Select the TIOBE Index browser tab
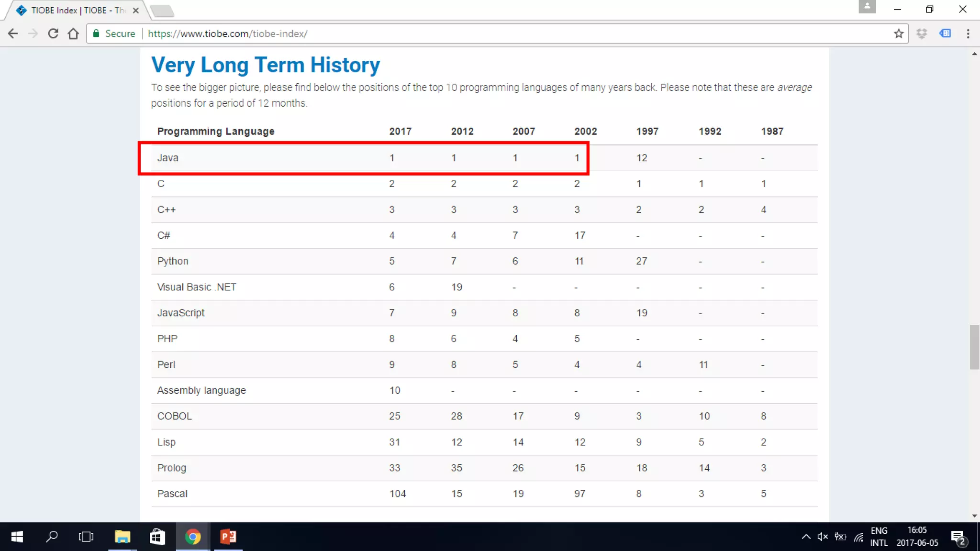Image resolution: width=980 pixels, height=551 pixels. [x=77, y=10]
